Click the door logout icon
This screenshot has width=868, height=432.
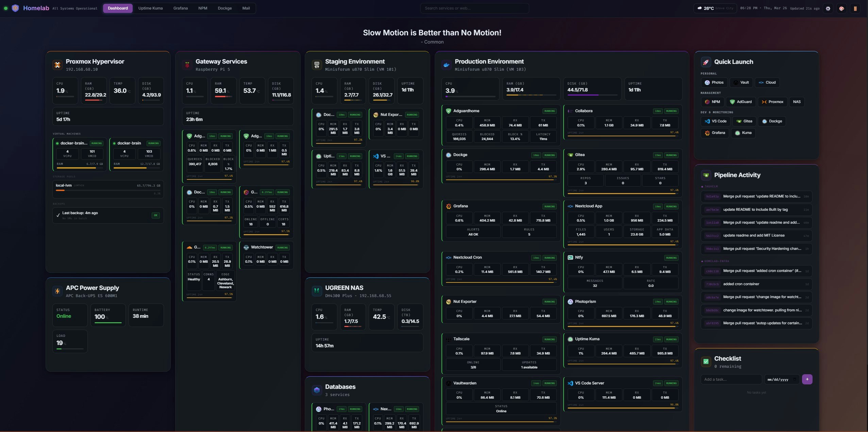[855, 8]
